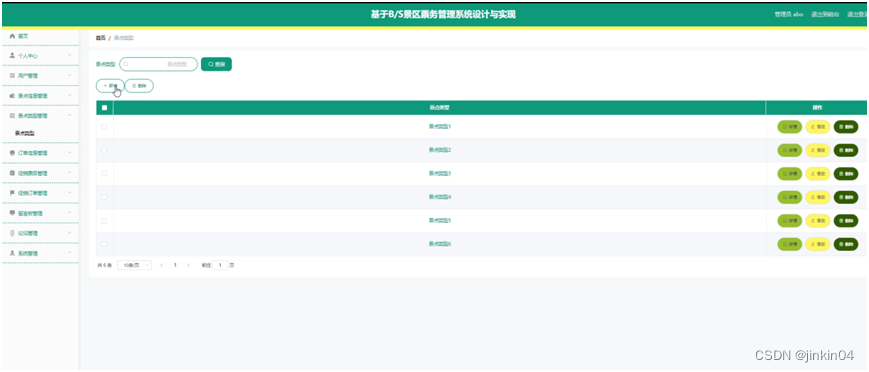Screen dimensions: 869x372
Task: Open 详情 for 景点类型6
Action: pos(790,244)
